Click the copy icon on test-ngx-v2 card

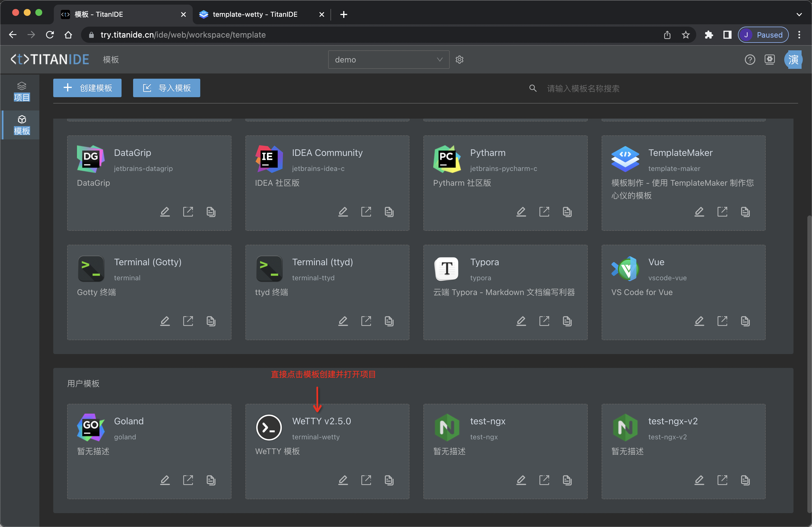[x=745, y=480]
